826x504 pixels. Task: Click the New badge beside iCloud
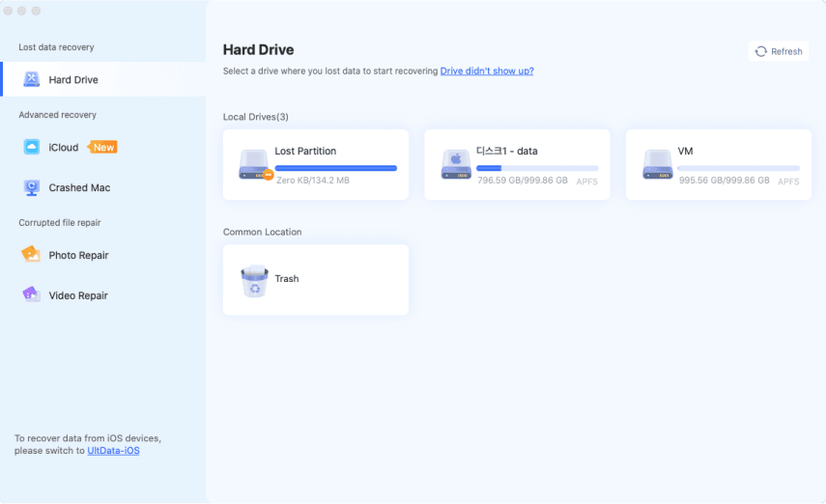tap(102, 148)
